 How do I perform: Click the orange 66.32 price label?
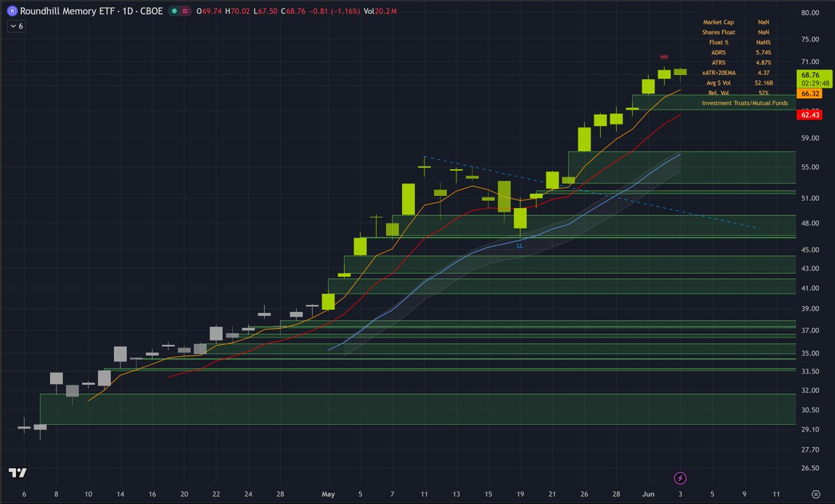point(810,92)
